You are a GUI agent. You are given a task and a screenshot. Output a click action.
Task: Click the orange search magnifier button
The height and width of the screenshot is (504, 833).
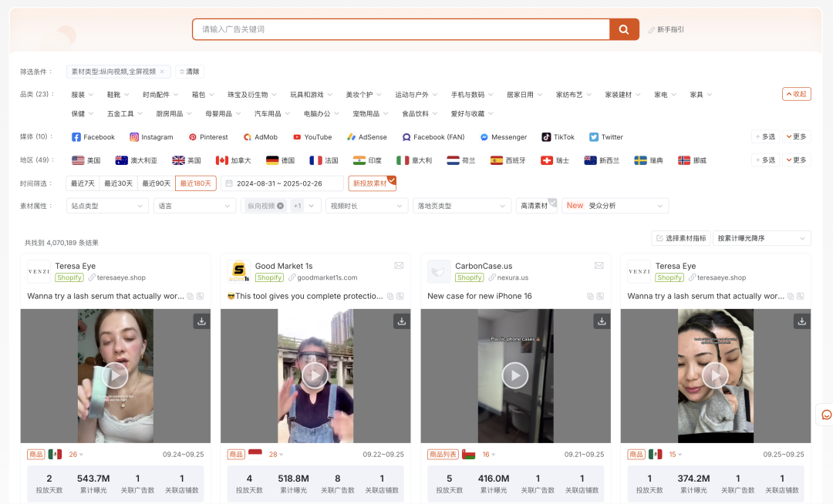(624, 30)
